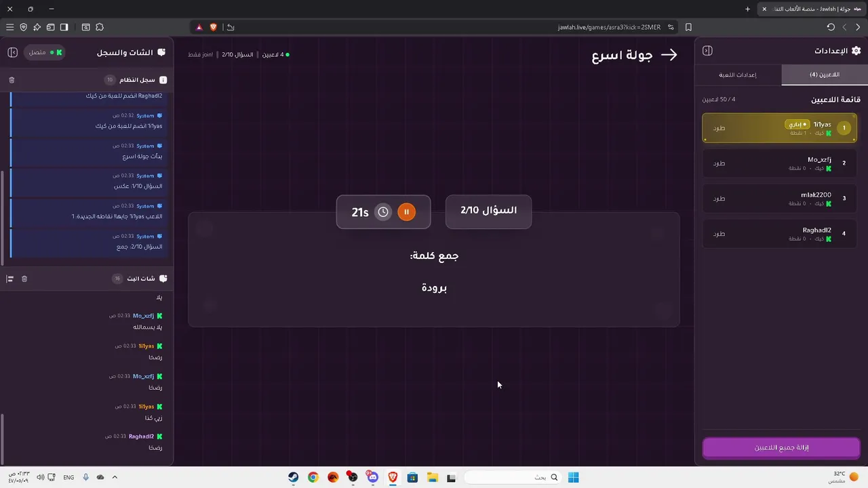Collapse the الإعدادات settings panel
The image size is (868, 488).
coord(707,51)
